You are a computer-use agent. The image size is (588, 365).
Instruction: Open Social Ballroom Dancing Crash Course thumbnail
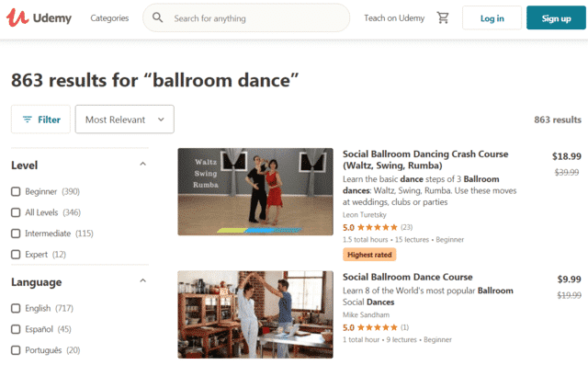click(255, 191)
